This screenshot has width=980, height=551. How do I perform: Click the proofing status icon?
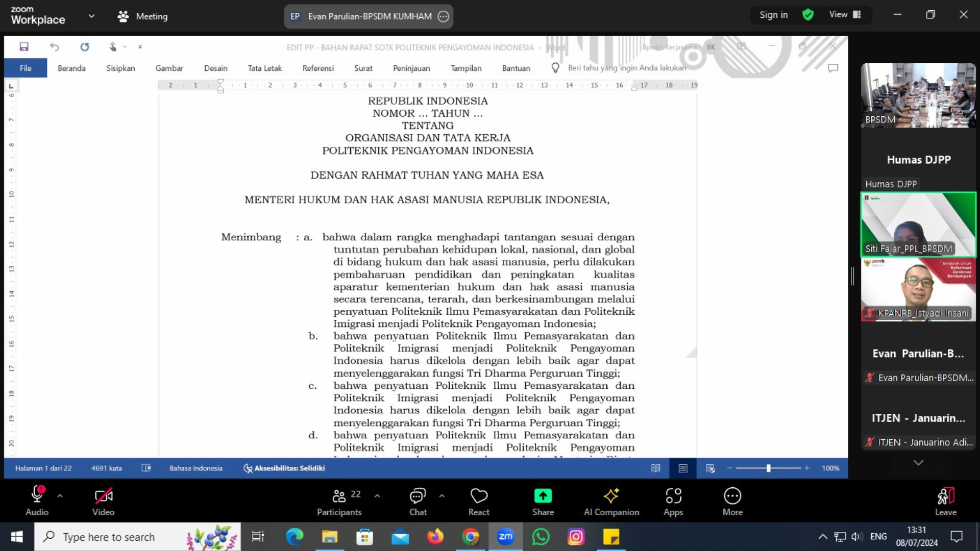(146, 468)
